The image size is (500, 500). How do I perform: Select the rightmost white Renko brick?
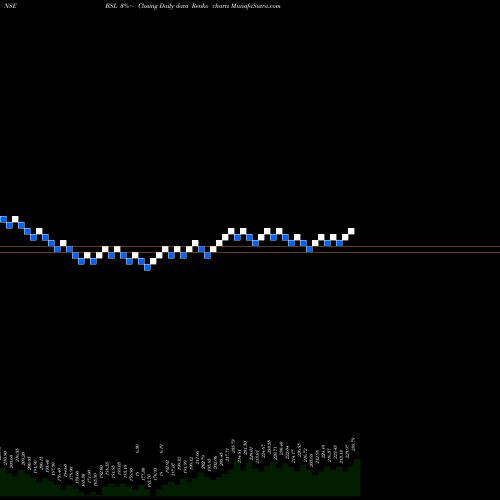click(351, 231)
